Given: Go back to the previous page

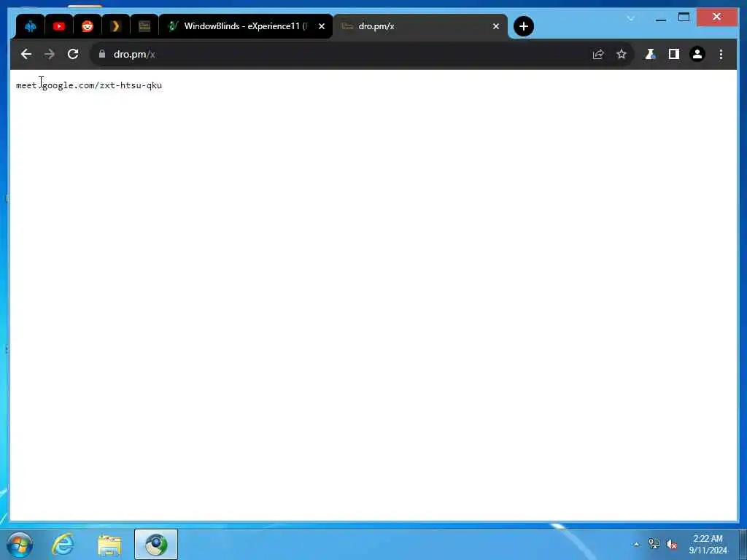Looking at the screenshot, I should point(26,54).
